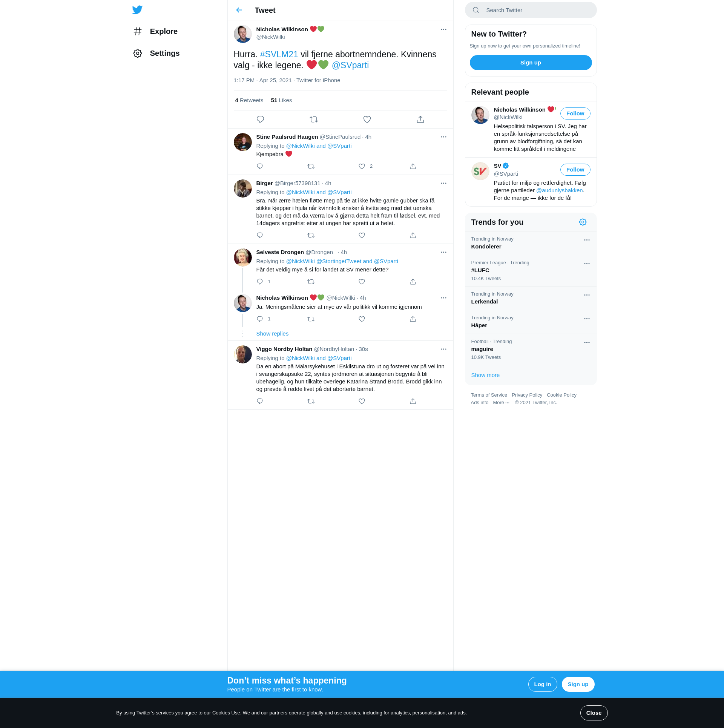The image size is (724, 728).
Task: Open Settings from the sidebar
Action: pyautogui.click(x=164, y=53)
